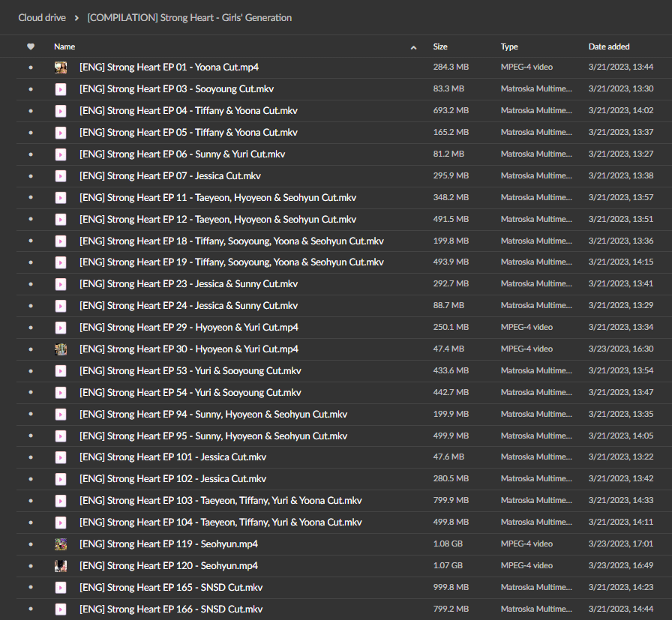Toggle favourite dot for EP 07 Jessica Cut
This screenshot has height=620, width=672.
[31, 176]
